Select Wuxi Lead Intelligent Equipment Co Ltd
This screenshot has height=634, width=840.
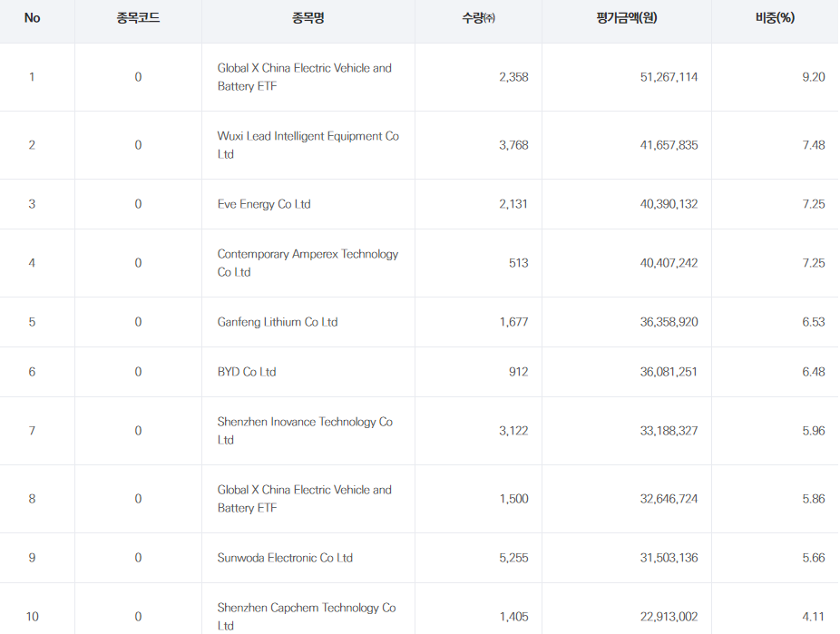tap(308, 145)
